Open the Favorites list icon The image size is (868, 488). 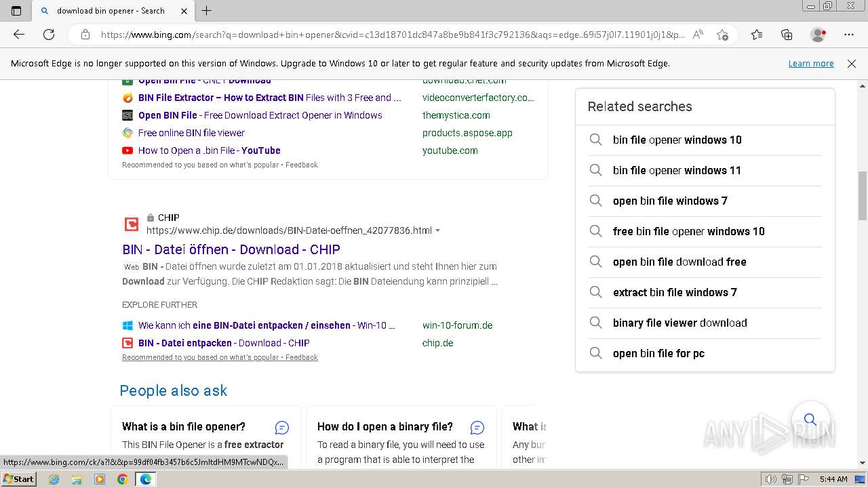click(757, 35)
